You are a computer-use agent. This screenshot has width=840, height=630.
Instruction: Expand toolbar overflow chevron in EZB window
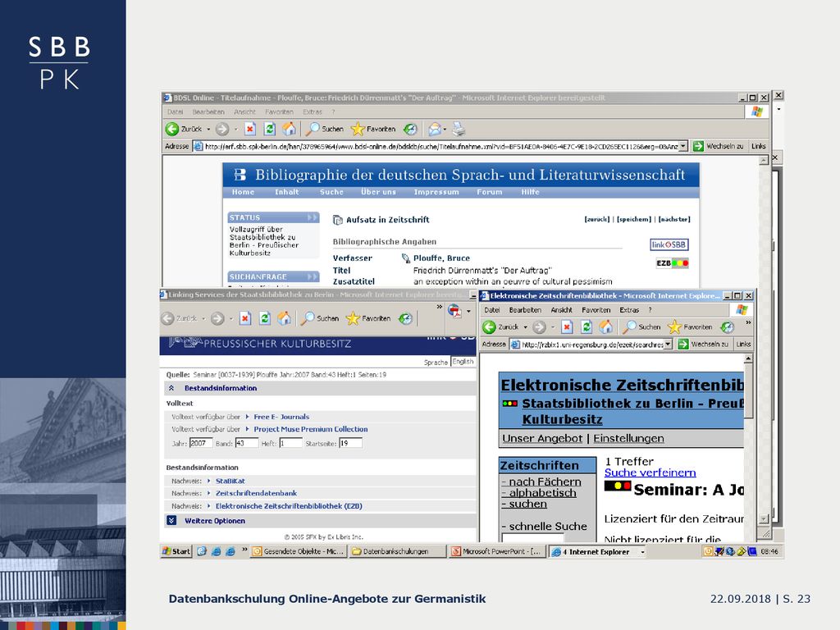748,322
